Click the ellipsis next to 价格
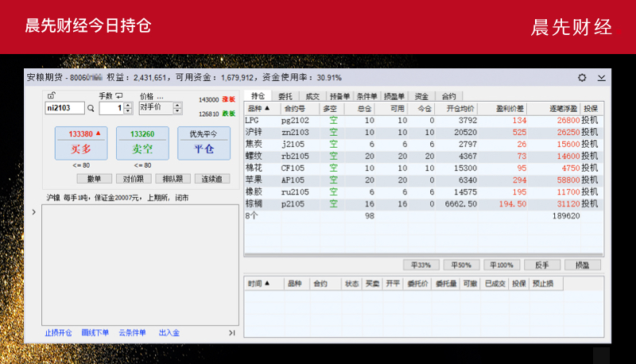This screenshot has width=636, height=364. pos(160,96)
